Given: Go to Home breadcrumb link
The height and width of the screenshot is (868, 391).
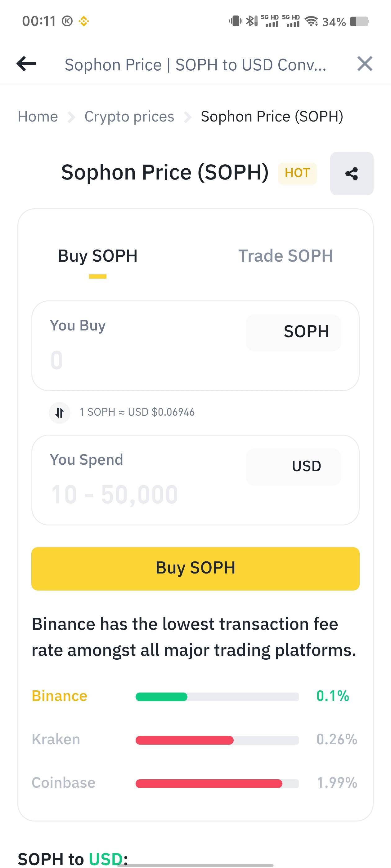Looking at the screenshot, I should pos(38,117).
